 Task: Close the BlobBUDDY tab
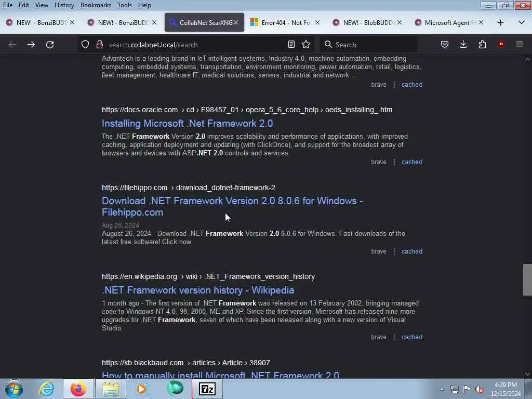pyautogui.click(x=400, y=22)
